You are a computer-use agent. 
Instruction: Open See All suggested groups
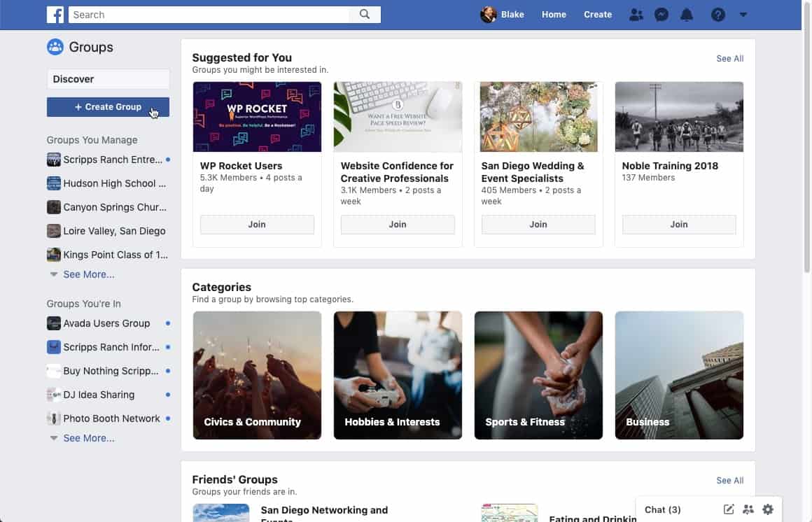click(x=729, y=58)
